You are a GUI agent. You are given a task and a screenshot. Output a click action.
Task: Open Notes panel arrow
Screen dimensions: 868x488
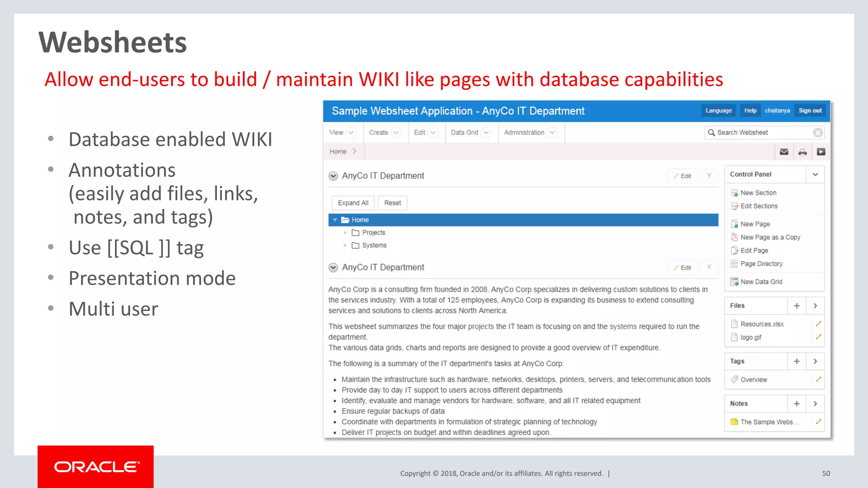(x=815, y=404)
